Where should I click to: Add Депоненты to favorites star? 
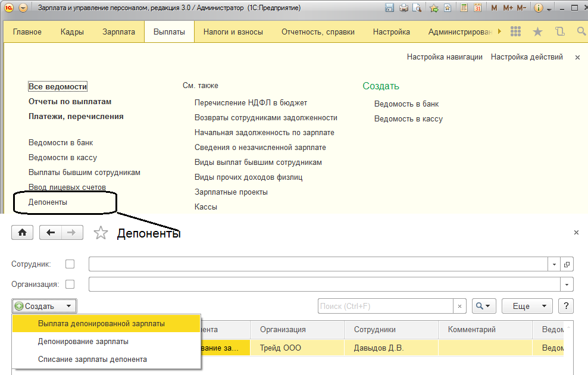101,233
